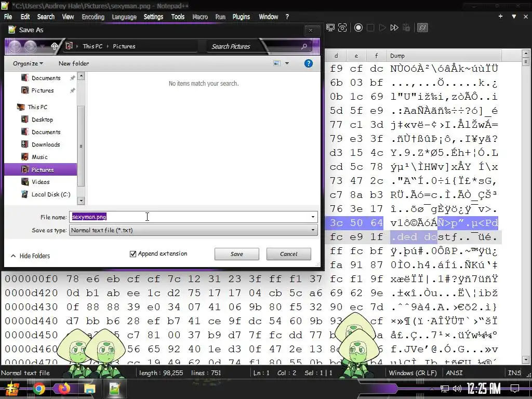The image size is (532, 399).
Task: Open Chrome from the taskbar
Action: (x=38, y=389)
